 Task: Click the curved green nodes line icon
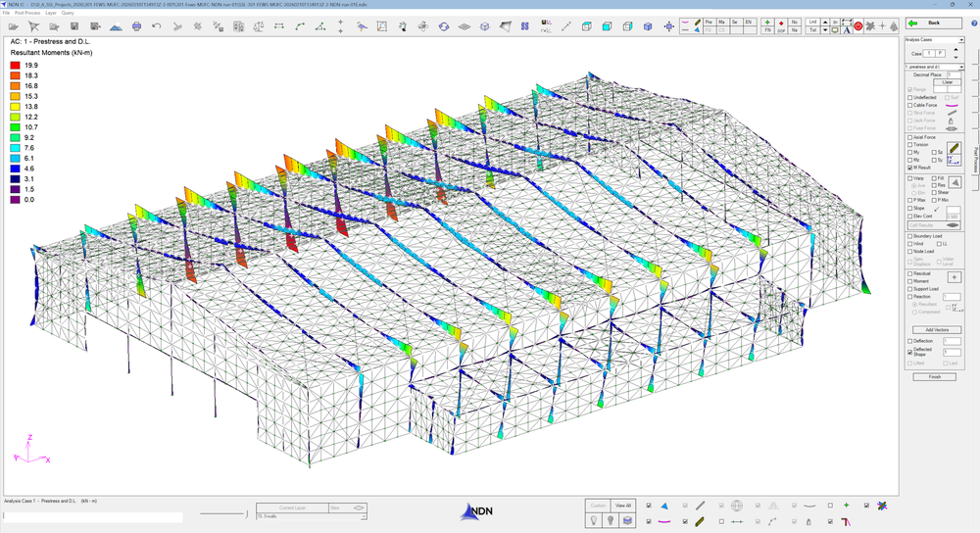300,26
